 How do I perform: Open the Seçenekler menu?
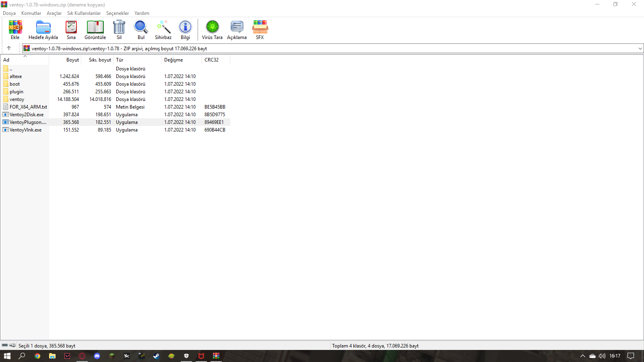pyautogui.click(x=118, y=13)
